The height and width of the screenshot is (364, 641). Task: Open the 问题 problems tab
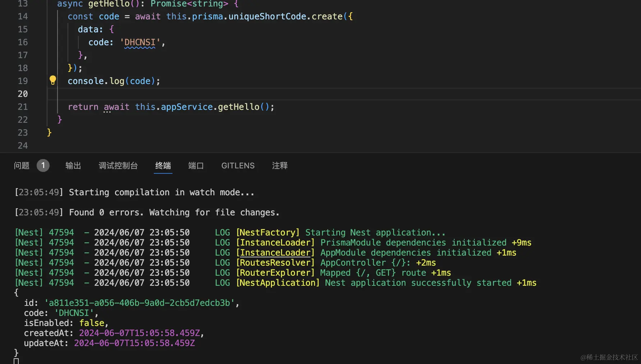pyautogui.click(x=22, y=165)
